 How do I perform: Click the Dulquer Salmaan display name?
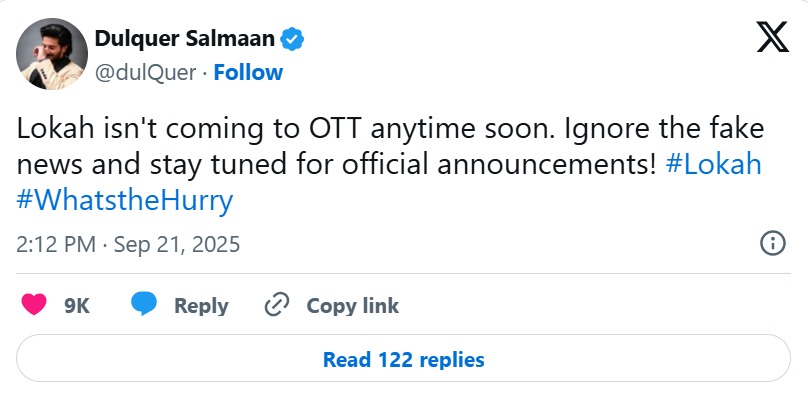click(x=186, y=39)
